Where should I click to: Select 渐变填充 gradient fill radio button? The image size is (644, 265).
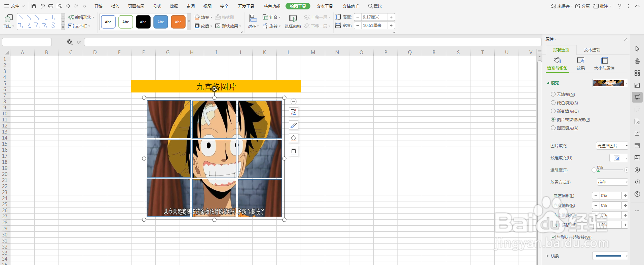coord(553,111)
